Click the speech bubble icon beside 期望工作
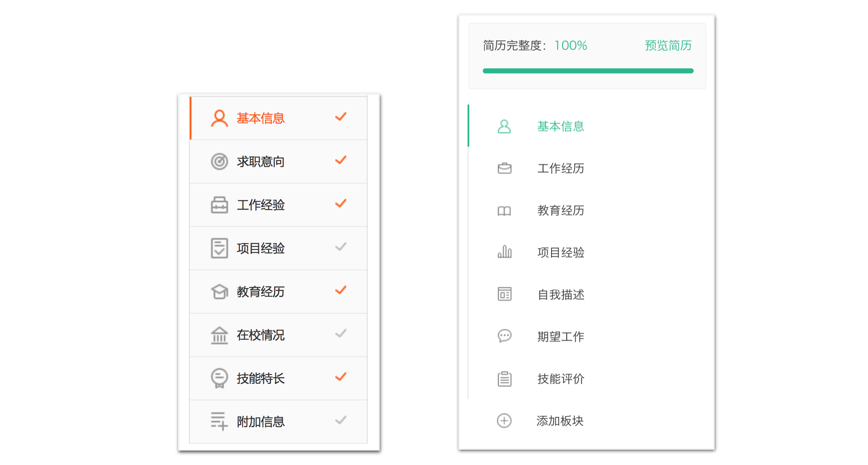Viewport: 868px width, 465px height. pyautogui.click(x=504, y=336)
